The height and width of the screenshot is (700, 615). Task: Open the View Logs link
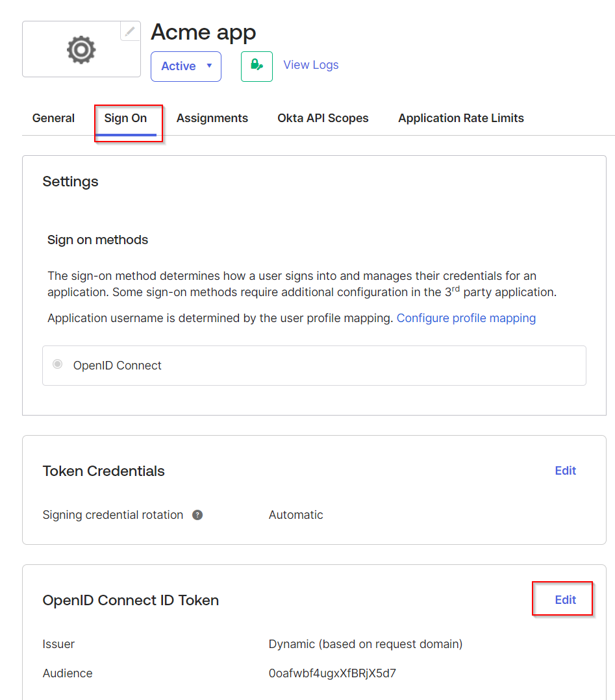click(311, 65)
